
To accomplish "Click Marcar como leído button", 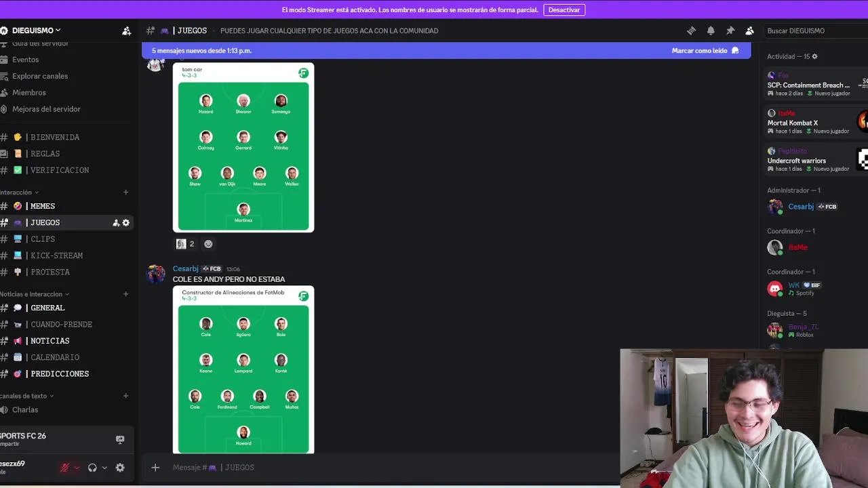I will coord(705,51).
